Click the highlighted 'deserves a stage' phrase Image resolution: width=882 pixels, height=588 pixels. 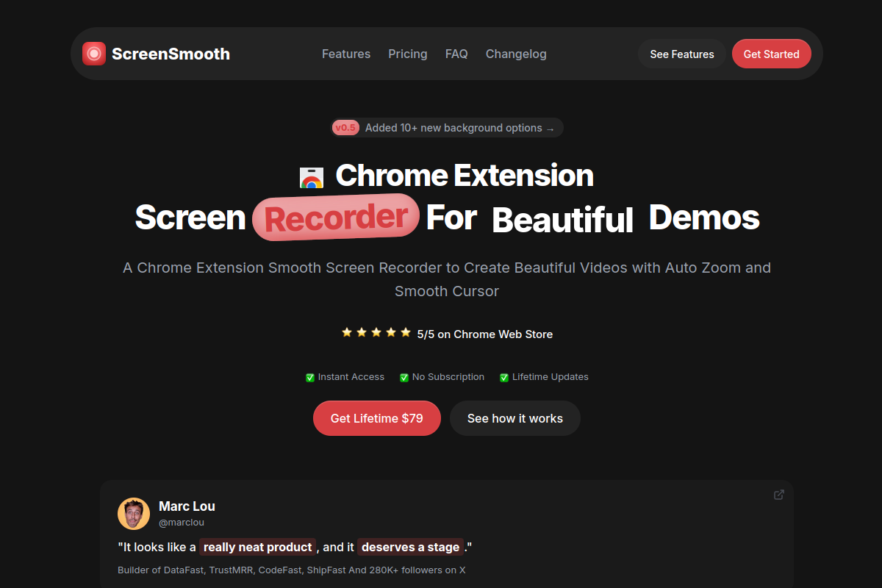click(x=411, y=547)
